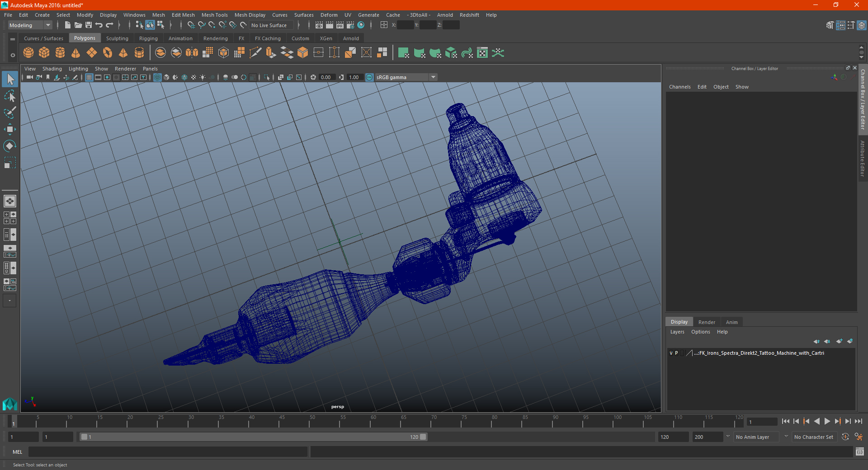The width and height of the screenshot is (868, 470).
Task: Open the shelf options gear menu
Action: [13, 56]
